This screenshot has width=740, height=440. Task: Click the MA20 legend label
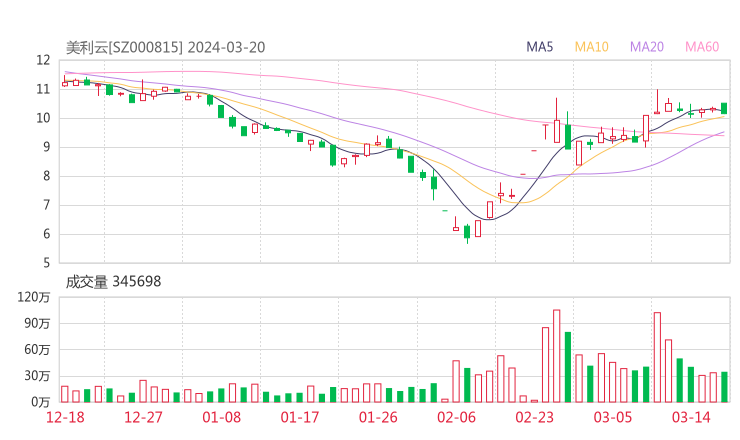[647, 47]
